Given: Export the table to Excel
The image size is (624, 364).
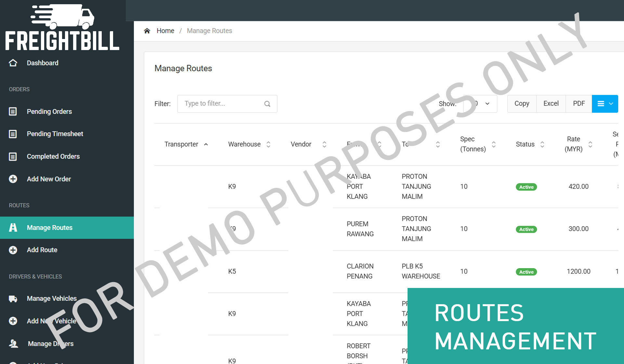Looking at the screenshot, I should coord(551,104).
